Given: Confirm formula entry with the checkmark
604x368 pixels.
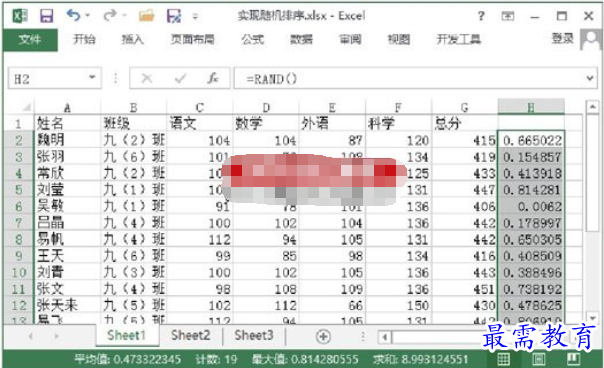Looking at the screenshot, I should click(180, 79).
